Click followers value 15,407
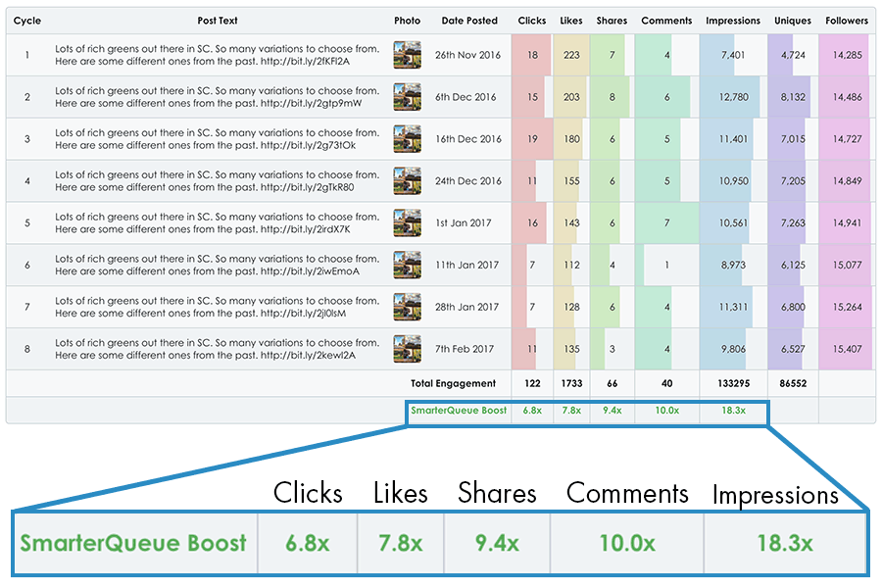Image resolution: width=882 pixels, height=588 pixels. pyautogui.click(x=847, y=349)
